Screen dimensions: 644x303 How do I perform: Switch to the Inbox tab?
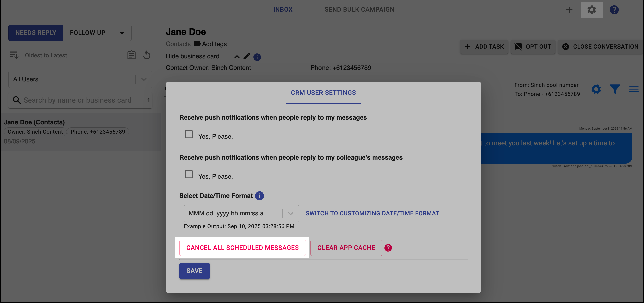pyautogui.click(x=283, y=10)
